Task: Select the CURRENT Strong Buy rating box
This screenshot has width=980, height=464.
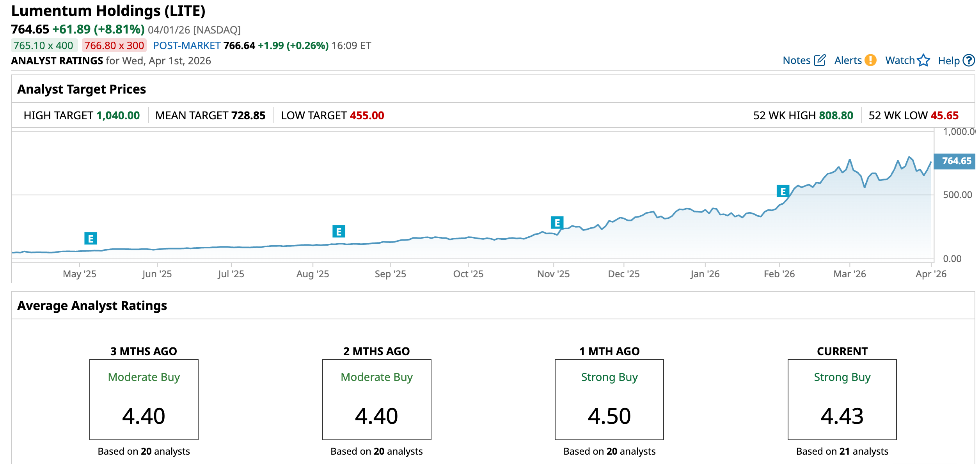Action: click(x=842, y=400)
